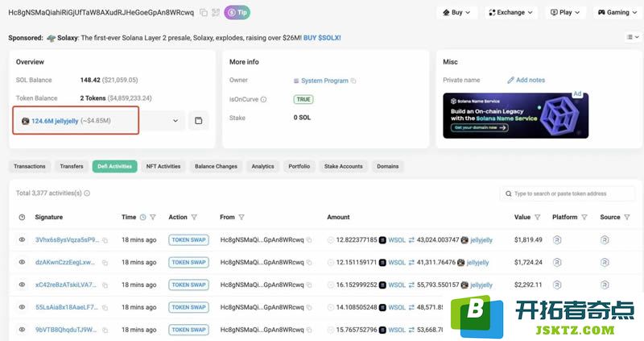
Task: Click Platform icon in the $1,819.49 row
Action: click(x=557, y=239)
